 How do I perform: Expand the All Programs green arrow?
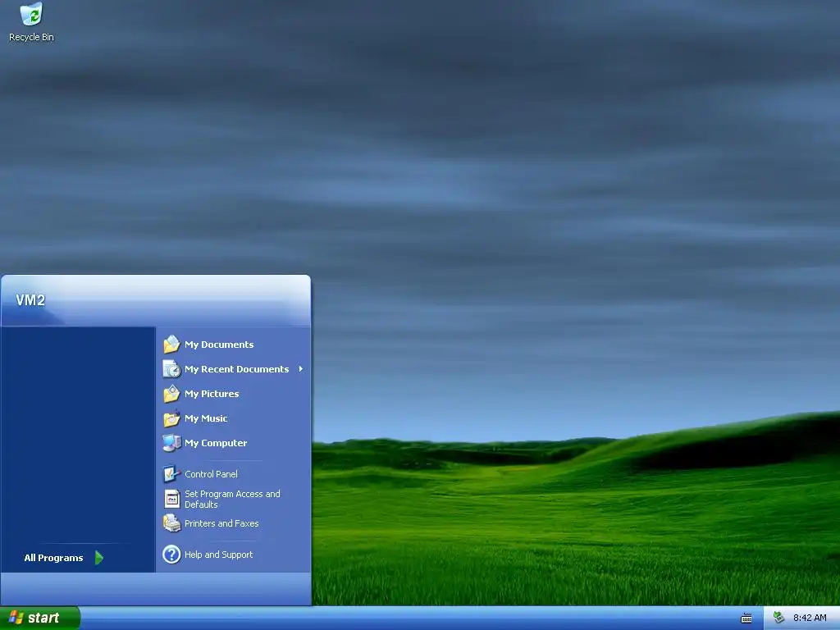99,558
